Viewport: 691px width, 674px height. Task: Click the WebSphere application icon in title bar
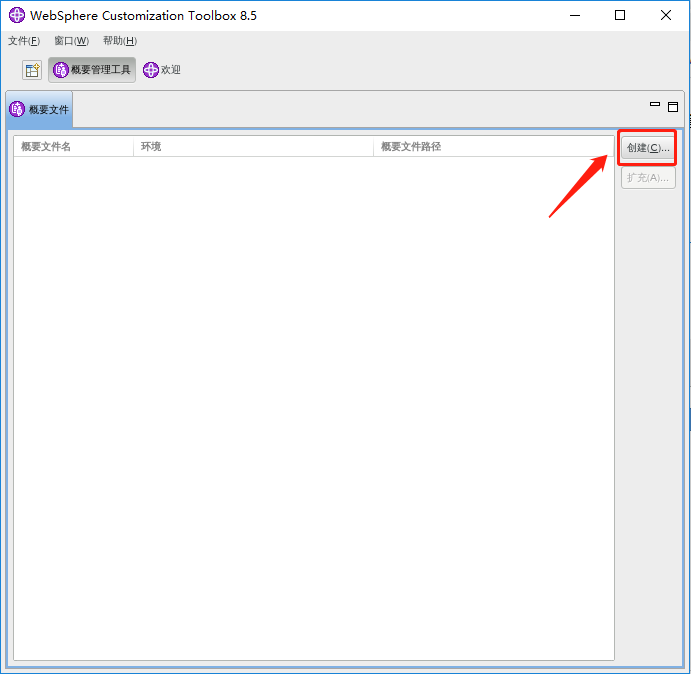point(17,15)
